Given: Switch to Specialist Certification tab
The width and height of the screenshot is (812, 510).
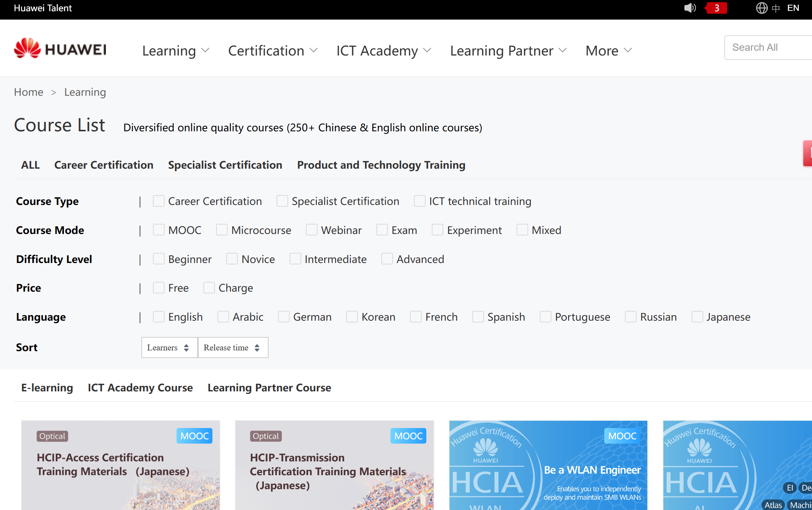Looking at the screenshot, I should coord(225,165).
